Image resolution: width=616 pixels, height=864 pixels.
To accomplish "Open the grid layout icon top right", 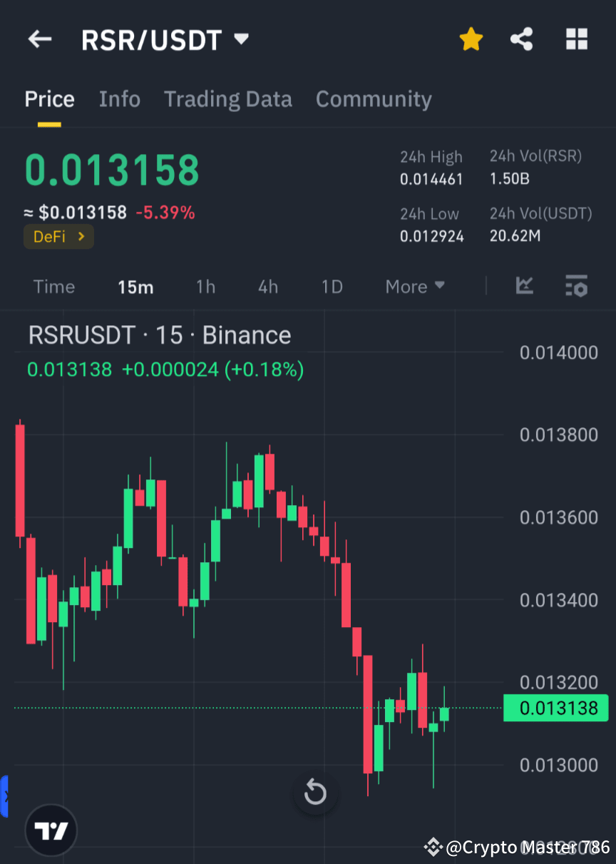I will [x=576, y=39].
